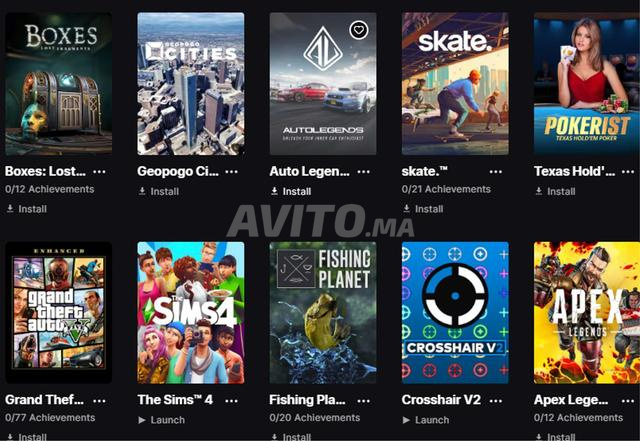Open the Fishing Planet cover art
The height and width of the screenshot is (441, 640).
click(323, 312)
